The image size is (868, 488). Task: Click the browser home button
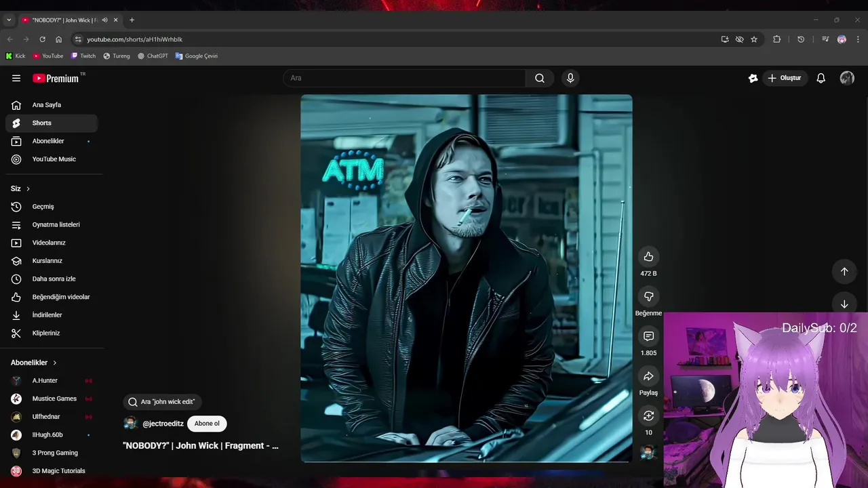point(58,39)
